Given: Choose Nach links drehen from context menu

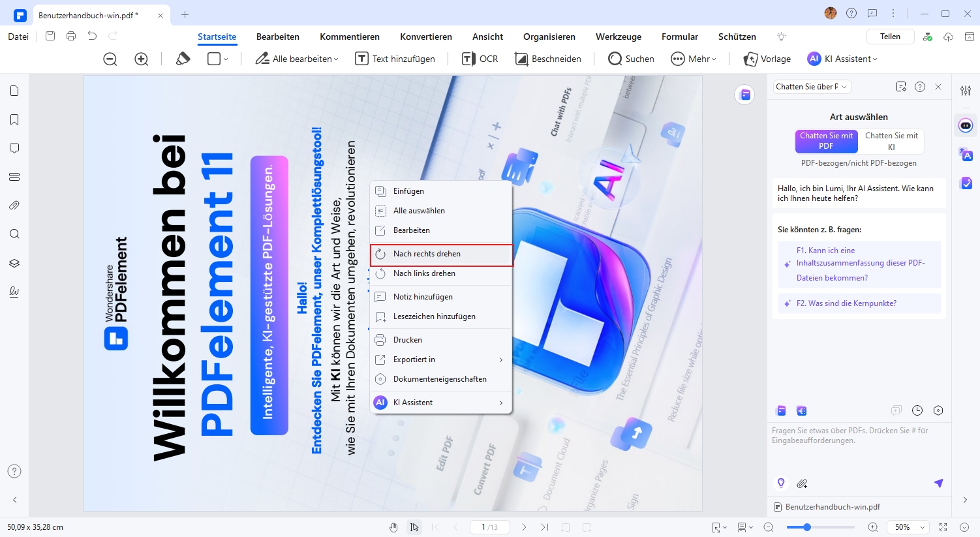Looking at the screenshot, I should (x=442, y=273).
